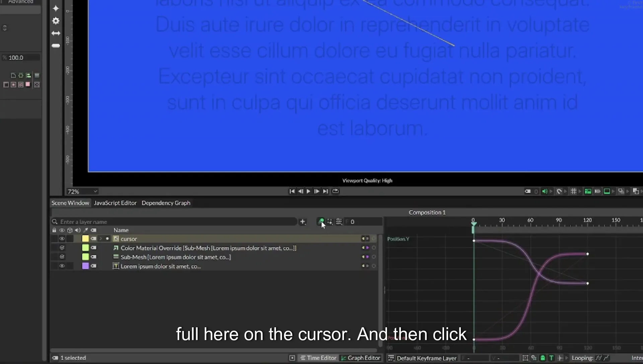Click the green T icon in graph toolbar
The width and height of the screenshot is (643, 364).
(x=551, y=358)
